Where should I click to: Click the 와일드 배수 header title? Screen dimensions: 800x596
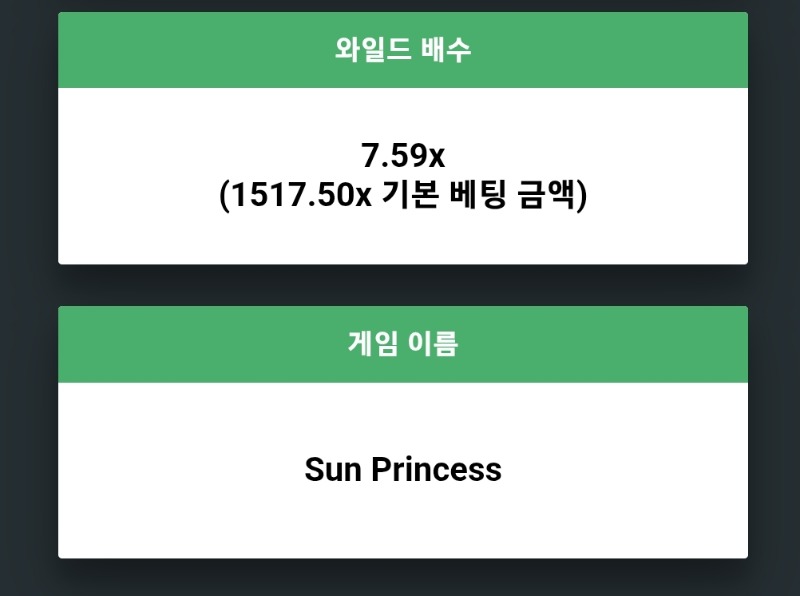(x=402, y=51)
